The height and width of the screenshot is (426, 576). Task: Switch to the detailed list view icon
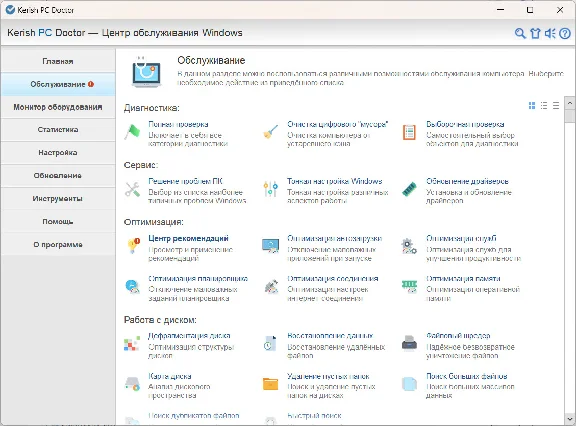544,106
